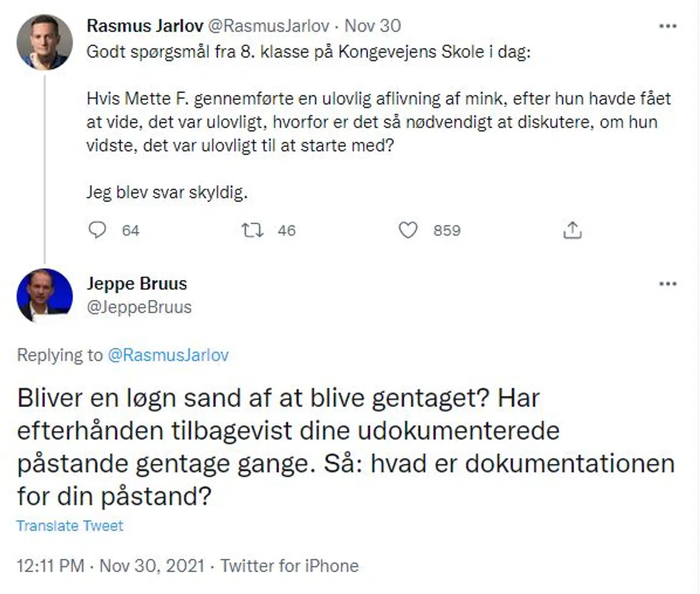Screen dimensions: 700x594
Task: Open the Nov 30 timestamp on Jarlov's tweet
Action: point(372,27)
